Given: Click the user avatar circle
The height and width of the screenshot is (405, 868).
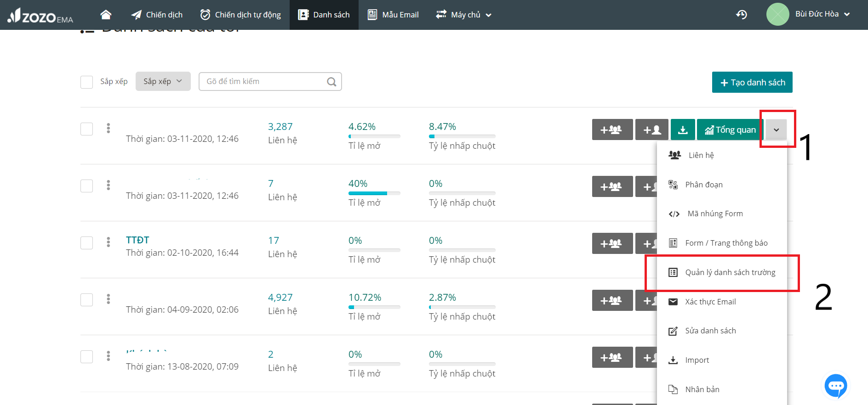Looking at the screenshot, I should pos(777,14).
